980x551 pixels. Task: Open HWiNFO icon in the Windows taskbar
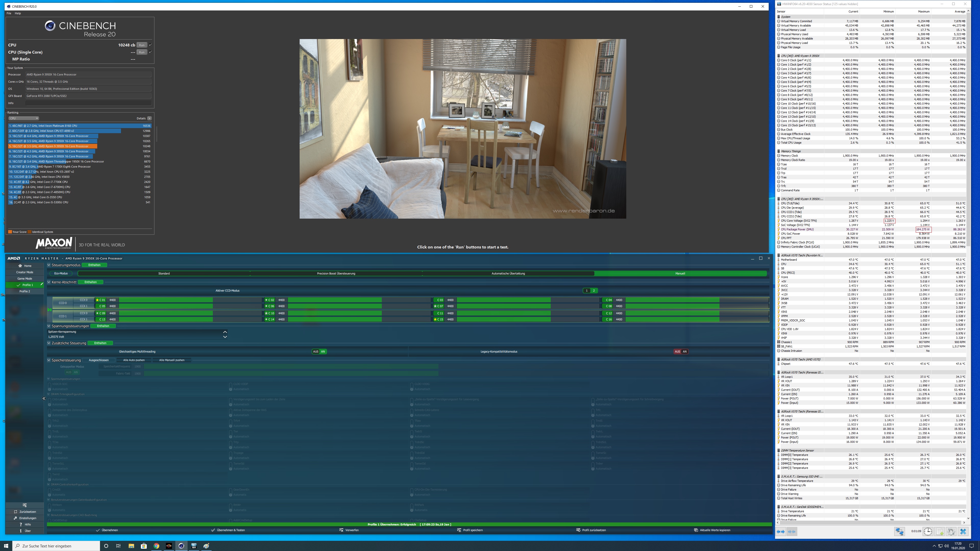[194, 546]
